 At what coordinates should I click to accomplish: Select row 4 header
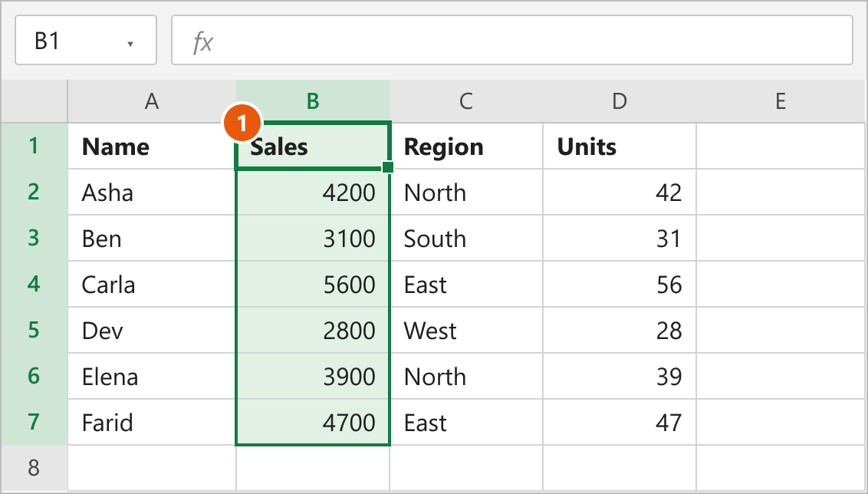(35, 284)
